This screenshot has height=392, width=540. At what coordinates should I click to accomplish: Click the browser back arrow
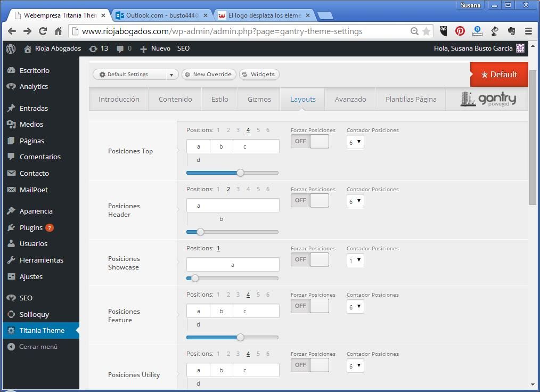coord(12,31)
